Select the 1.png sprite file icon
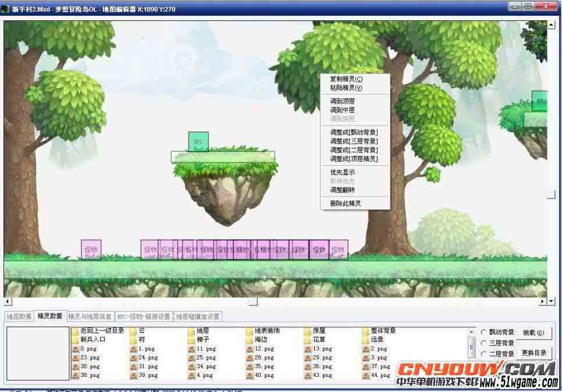Image resolution: width=562 pixels, height=392 pixels. click(133, 348)
